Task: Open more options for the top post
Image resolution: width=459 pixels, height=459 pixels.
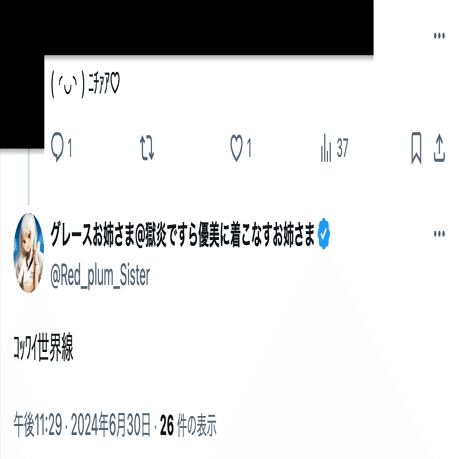Action: [439, 35]
